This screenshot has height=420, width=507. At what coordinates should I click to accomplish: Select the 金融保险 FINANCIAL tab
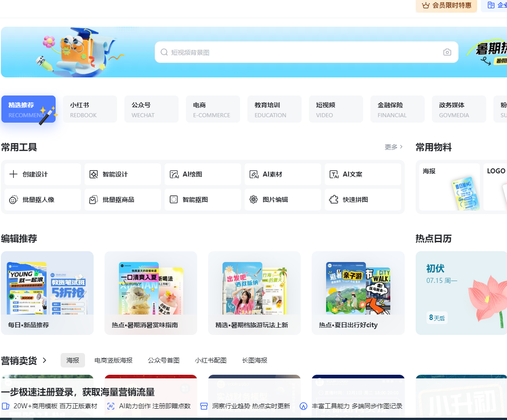(x=398, y=109)
